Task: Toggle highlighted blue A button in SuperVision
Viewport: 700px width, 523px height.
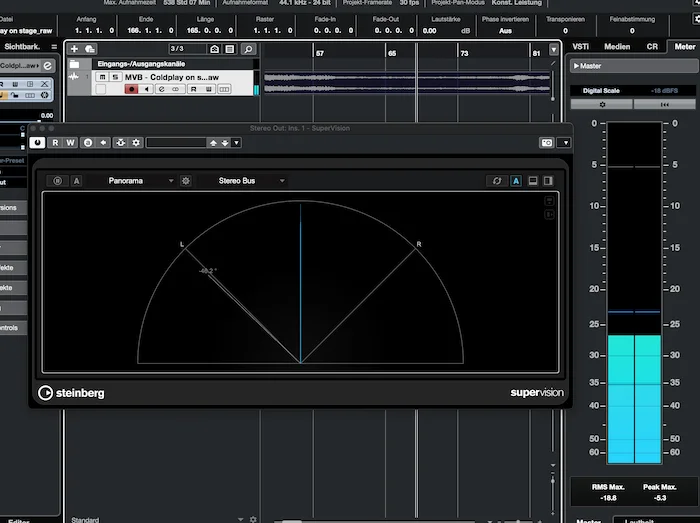Action: [x=516, y=181]
